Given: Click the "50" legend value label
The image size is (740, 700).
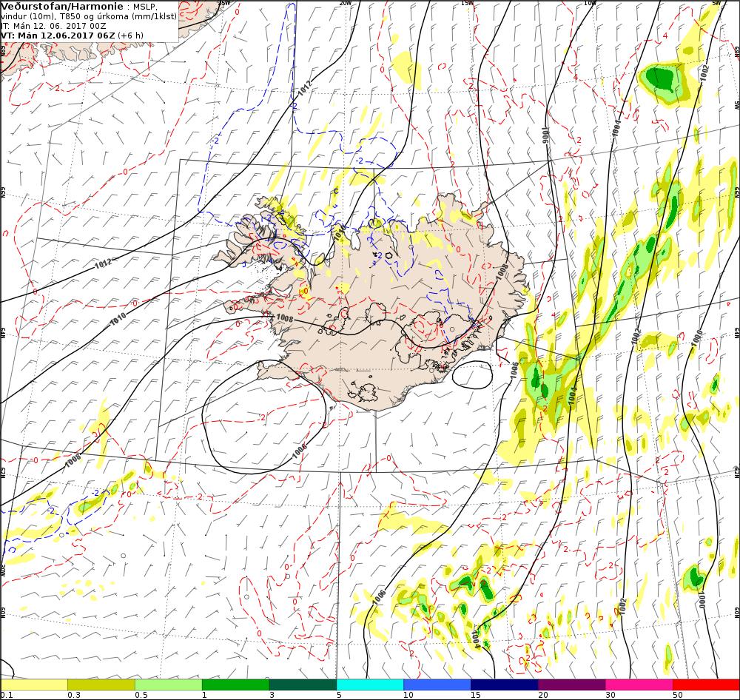Looking at the screenshot, I should [678, 695].
